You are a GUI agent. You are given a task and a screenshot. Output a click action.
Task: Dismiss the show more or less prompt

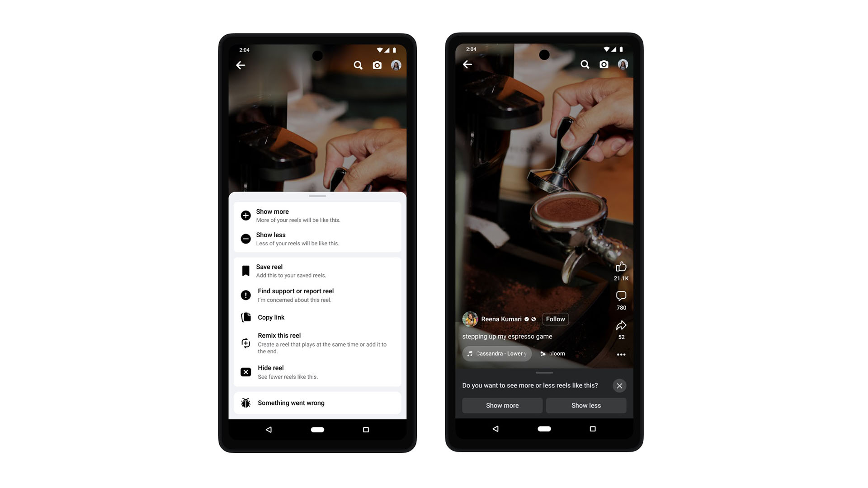(620, 385)
